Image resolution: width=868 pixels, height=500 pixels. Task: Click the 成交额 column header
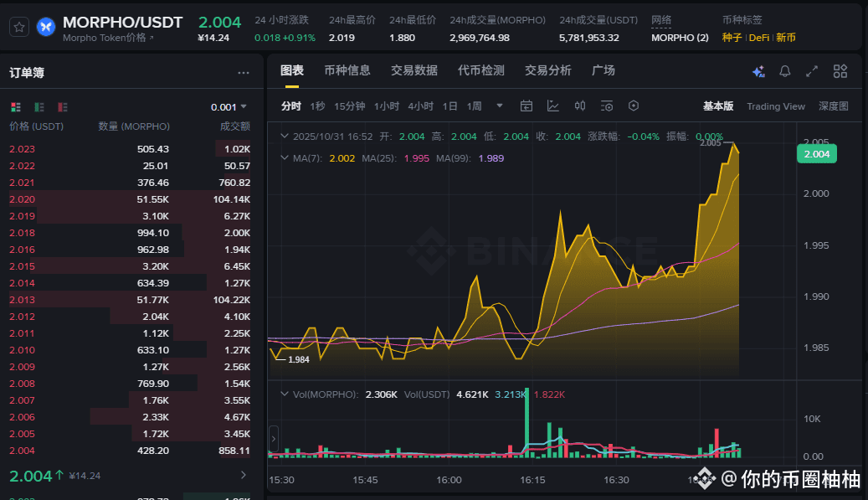[235, 126]
